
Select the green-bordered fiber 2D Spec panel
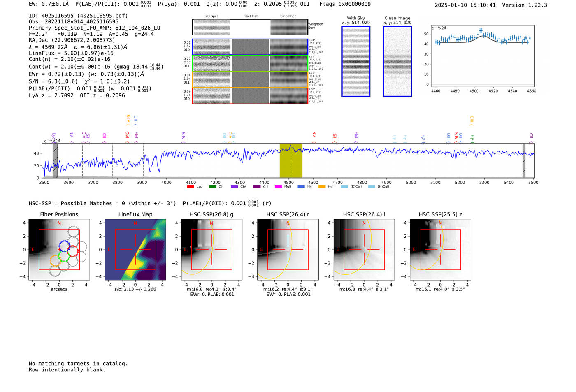coord(212,63)
